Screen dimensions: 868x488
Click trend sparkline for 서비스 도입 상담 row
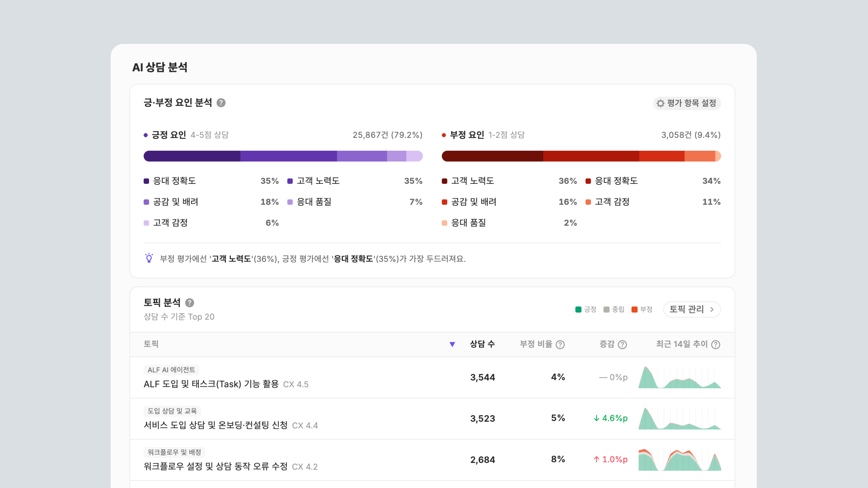pos(680,419)
